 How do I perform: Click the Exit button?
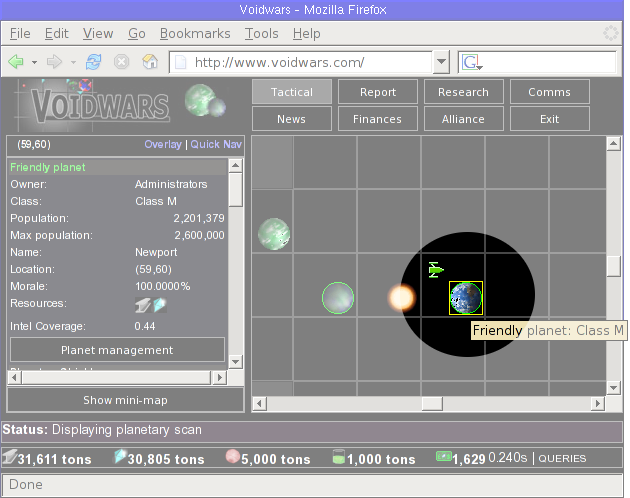pyautogui.click(x=549, y=119)
